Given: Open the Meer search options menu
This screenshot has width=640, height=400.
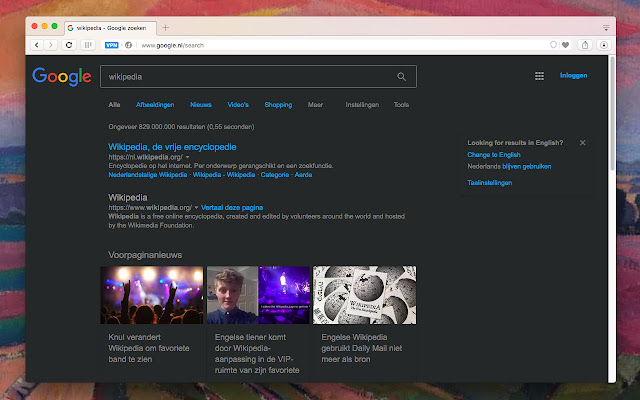Looking at the screenshot, I should 315,105.
